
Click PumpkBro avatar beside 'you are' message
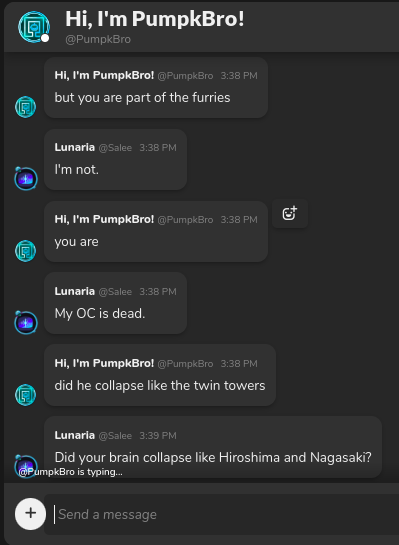tap(25, 251)
